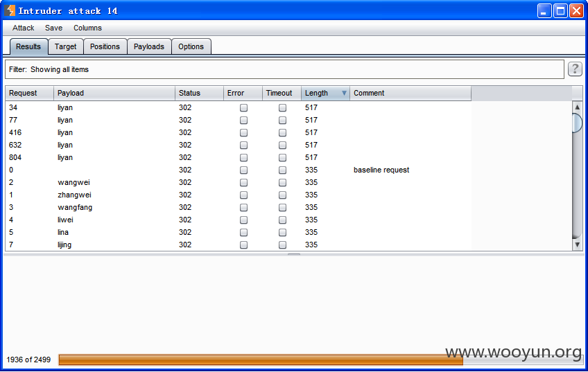Click status 302 in wangwei row
The height and width of the screenshot is (372, 588).
185,182
